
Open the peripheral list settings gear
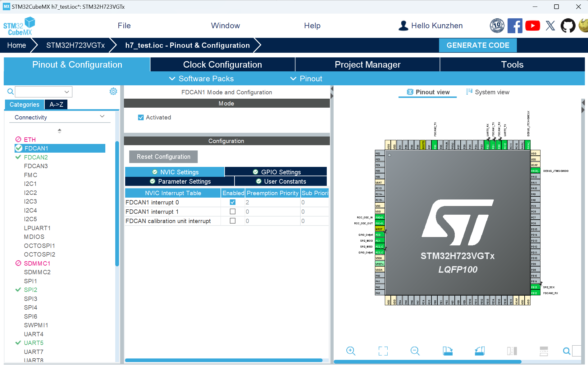[x=113, y=92]
